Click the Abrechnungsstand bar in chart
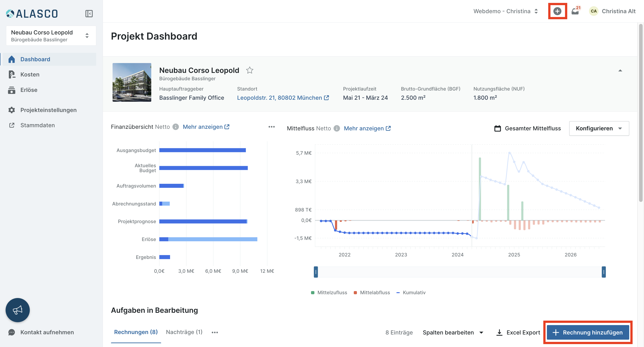The image size is (644, 347). (x=164, y=204)
